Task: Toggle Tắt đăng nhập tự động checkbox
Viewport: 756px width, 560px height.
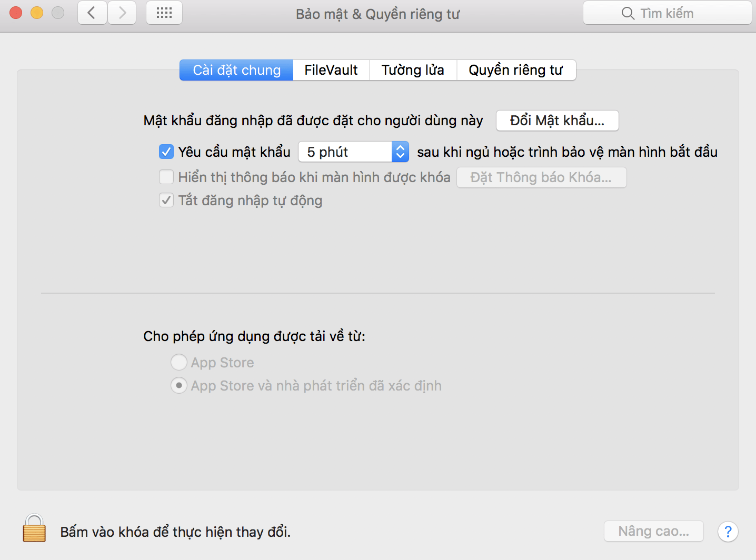Action: [x=166, y=201]
